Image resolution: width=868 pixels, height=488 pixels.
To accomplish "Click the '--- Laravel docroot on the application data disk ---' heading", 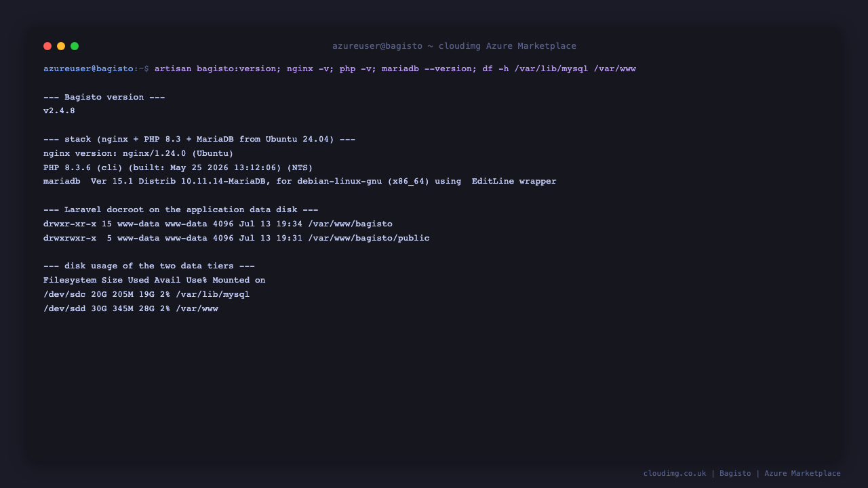I will [181, 209].
